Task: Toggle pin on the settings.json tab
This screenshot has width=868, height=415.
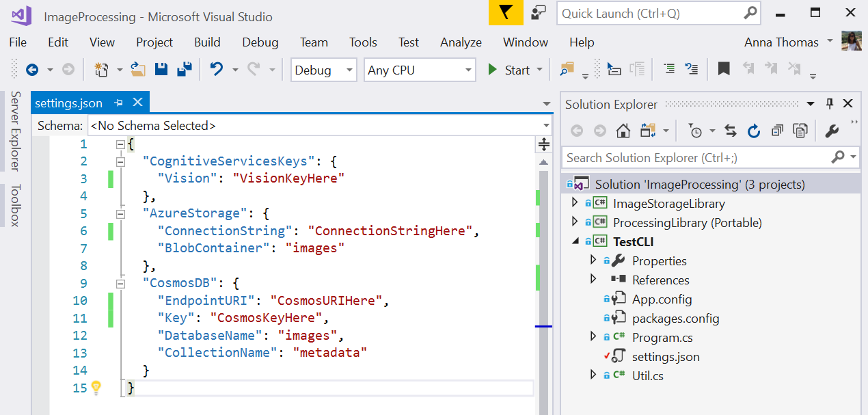Action: (118, 103)
